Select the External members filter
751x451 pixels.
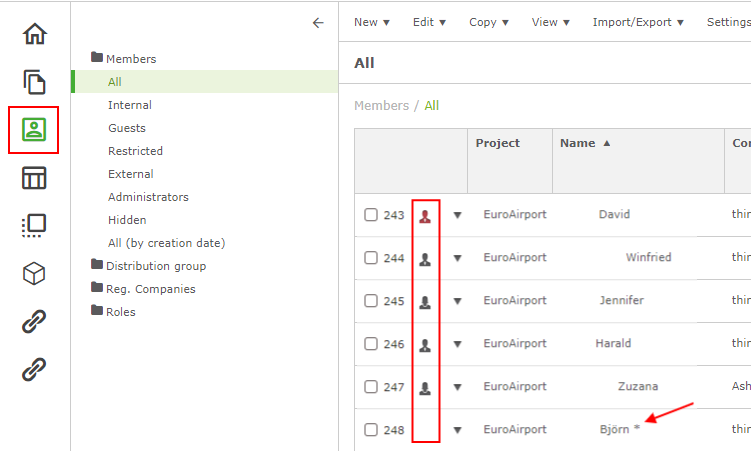point(131,174)
